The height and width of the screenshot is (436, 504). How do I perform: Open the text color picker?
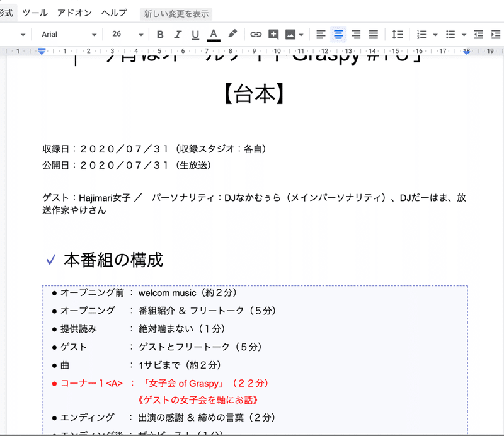coord(214,35)
